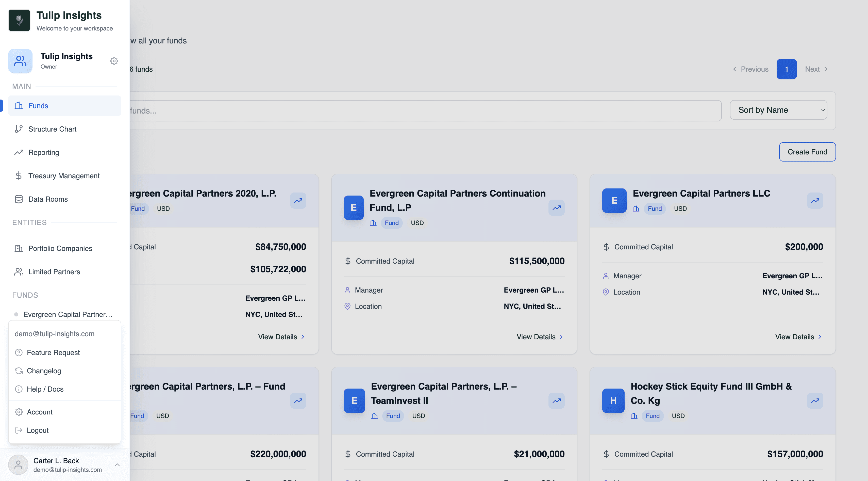Image resolution: width=868 pixels, height=481 pixels.
Task: Open Structure Chart in sidebar
Action: point(52,129)
